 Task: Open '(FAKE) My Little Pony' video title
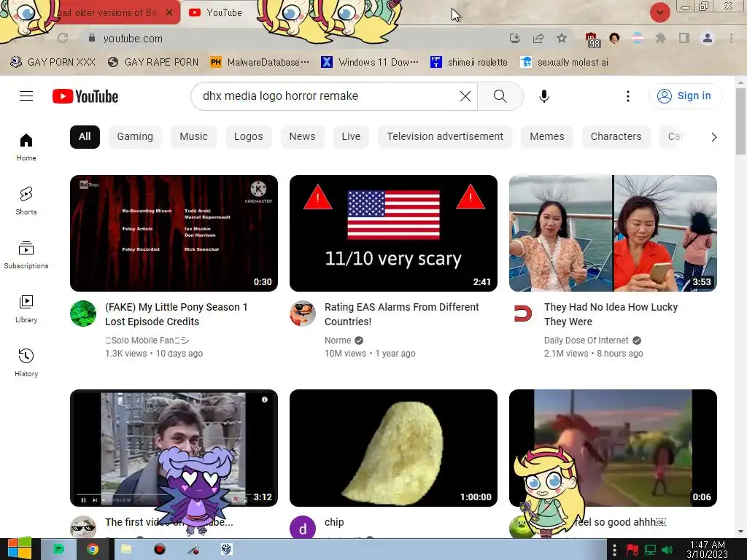pyautogui.click(x=177, y=314)
